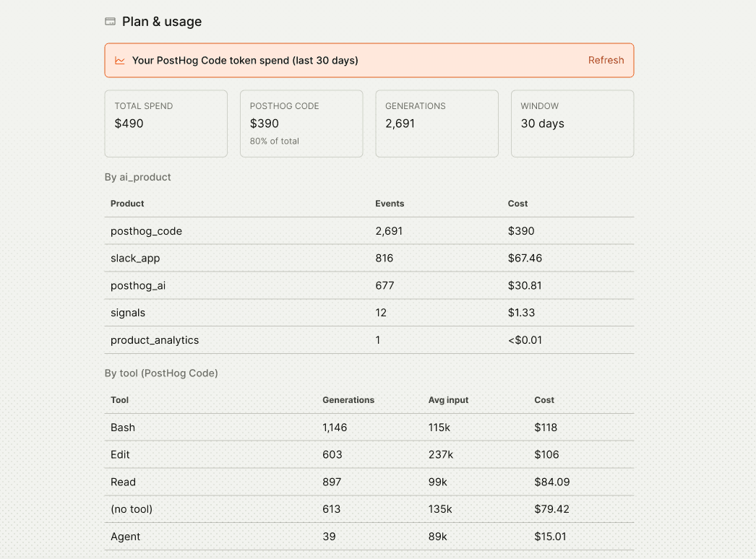756x559 pixels.
Task: Click the 135k avg input cell
Action: point(440,509)
